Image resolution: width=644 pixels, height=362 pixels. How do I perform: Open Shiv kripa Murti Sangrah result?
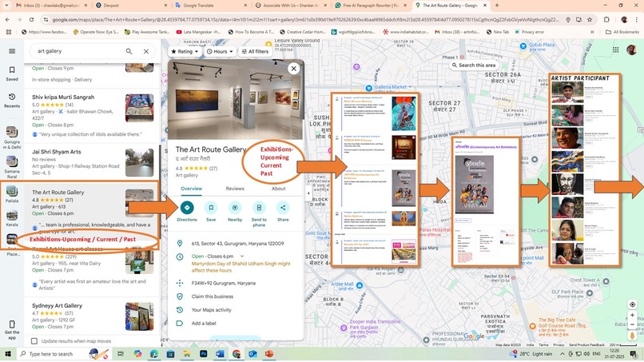coord(92,116)
